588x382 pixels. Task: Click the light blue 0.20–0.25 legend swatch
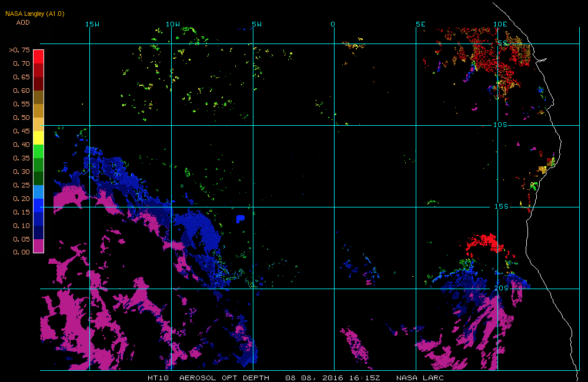[39, 192]
